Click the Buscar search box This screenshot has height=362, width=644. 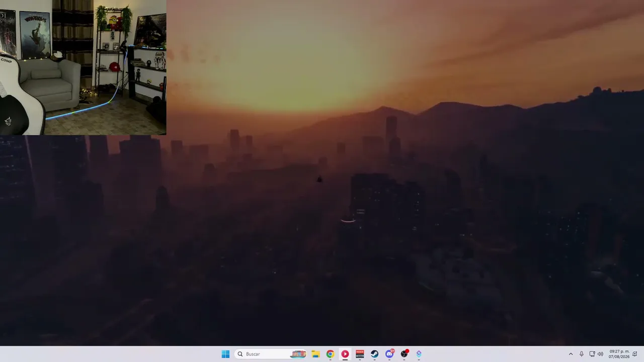[x=271, y=354]
